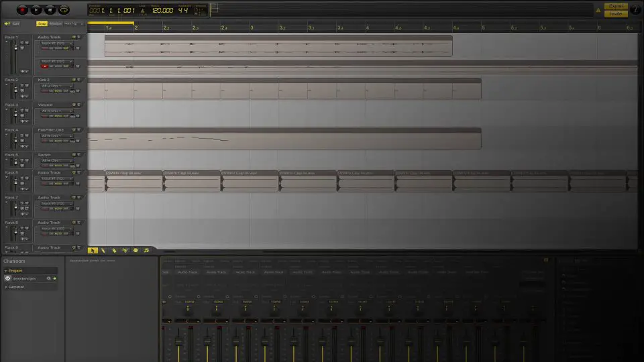The width and height of the screenshot is (644, 362).
Task: Collapse Rack 1 using its small triangle
Action: click(x=7, y=42)
